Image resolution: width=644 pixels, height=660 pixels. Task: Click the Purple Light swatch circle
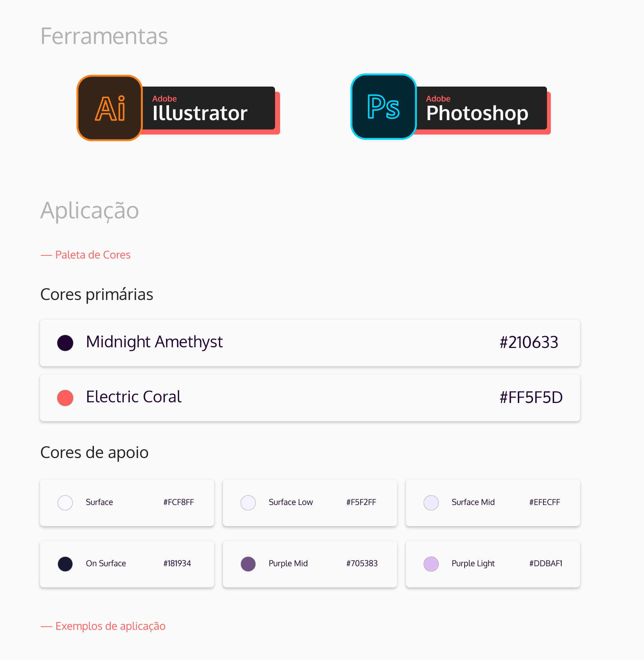(431, 564)
